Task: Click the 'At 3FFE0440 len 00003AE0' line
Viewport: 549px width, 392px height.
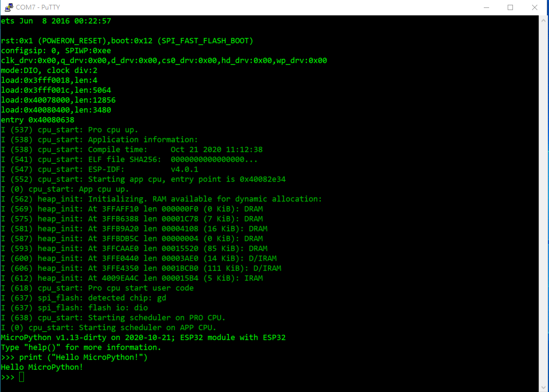Action: 139,259
